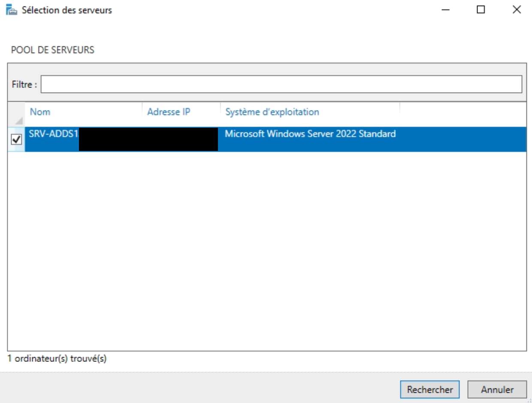
Task: Select the SRV-ADDS1 server name cell
Action: tap(53, 134)
